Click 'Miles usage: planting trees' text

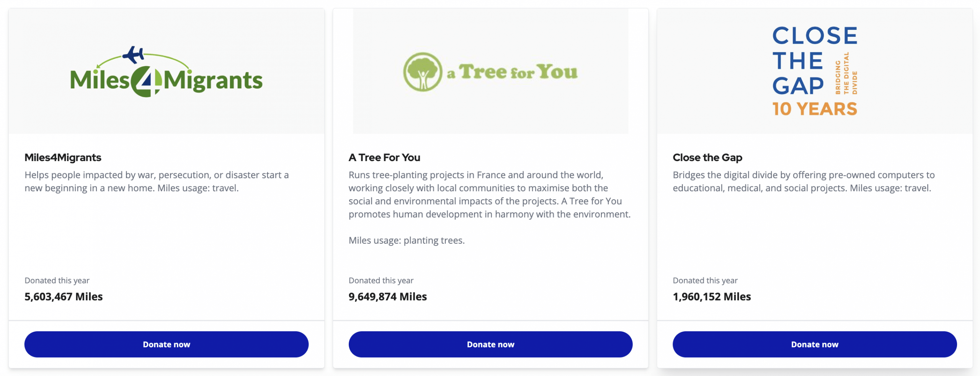(406, 240)
